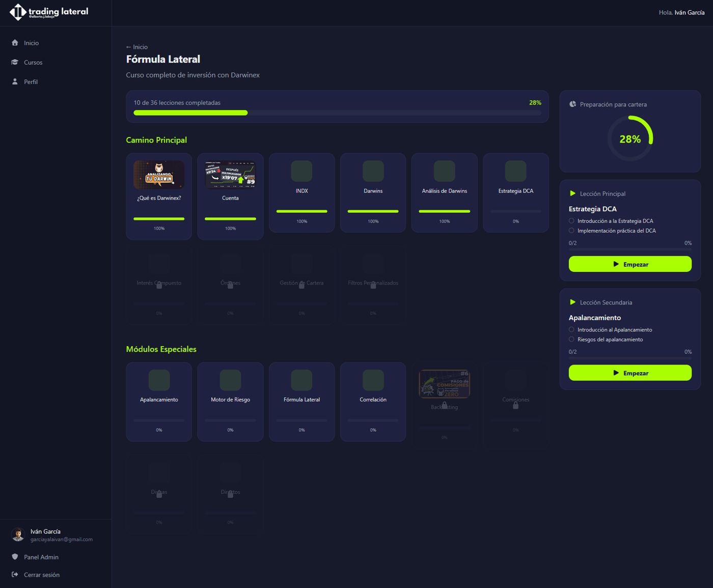Click the INDX module icon square
This screenshot has width=713, height=588.
pyautogui.click(x=301, y=171)
